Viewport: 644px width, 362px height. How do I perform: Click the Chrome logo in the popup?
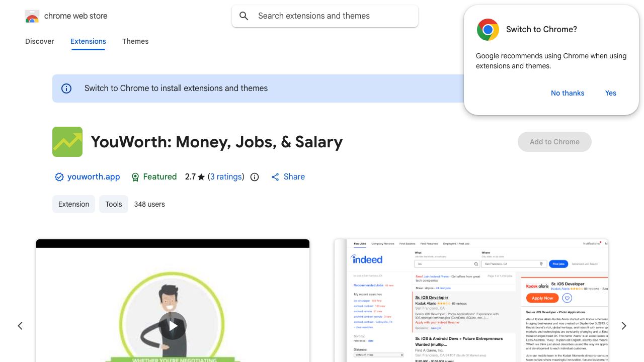(488, 30)
